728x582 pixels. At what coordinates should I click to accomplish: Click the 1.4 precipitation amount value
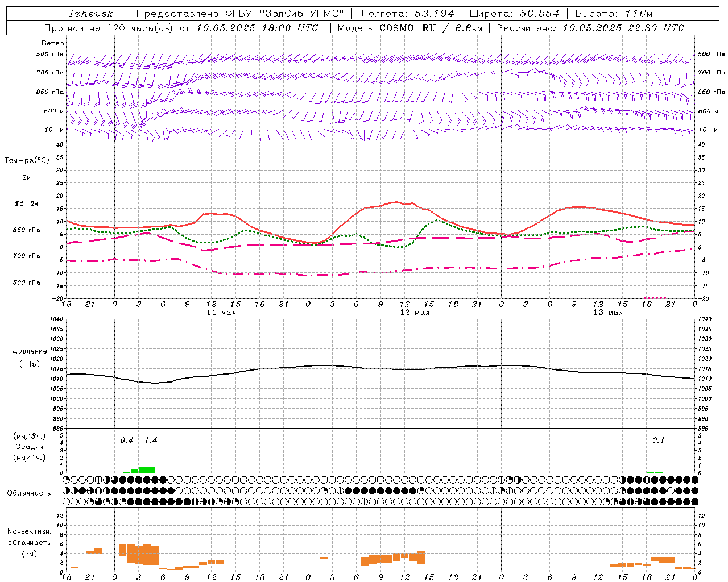(150, 440)
